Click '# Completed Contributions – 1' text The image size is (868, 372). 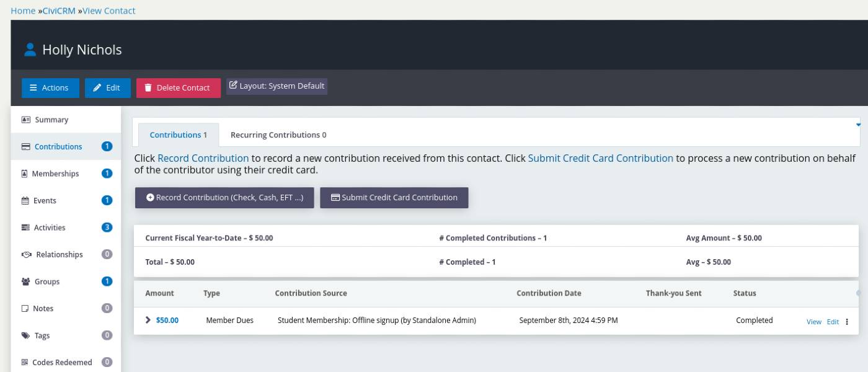[492, 238]
